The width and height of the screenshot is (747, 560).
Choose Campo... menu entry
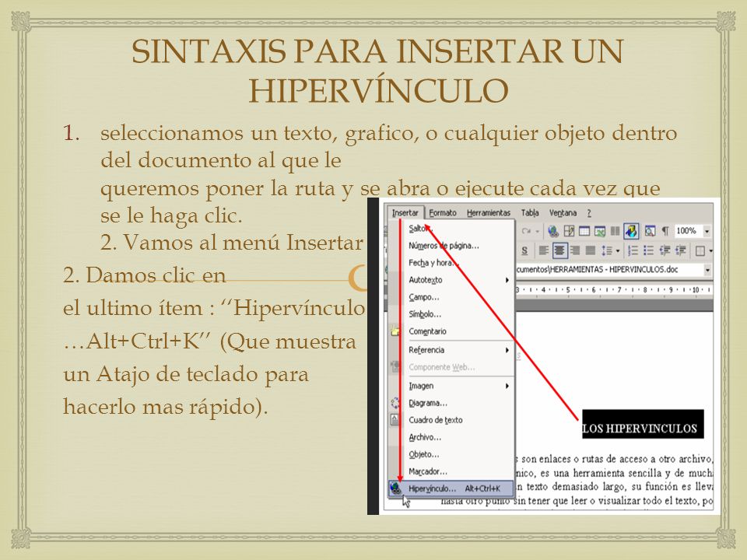(451, 297)
